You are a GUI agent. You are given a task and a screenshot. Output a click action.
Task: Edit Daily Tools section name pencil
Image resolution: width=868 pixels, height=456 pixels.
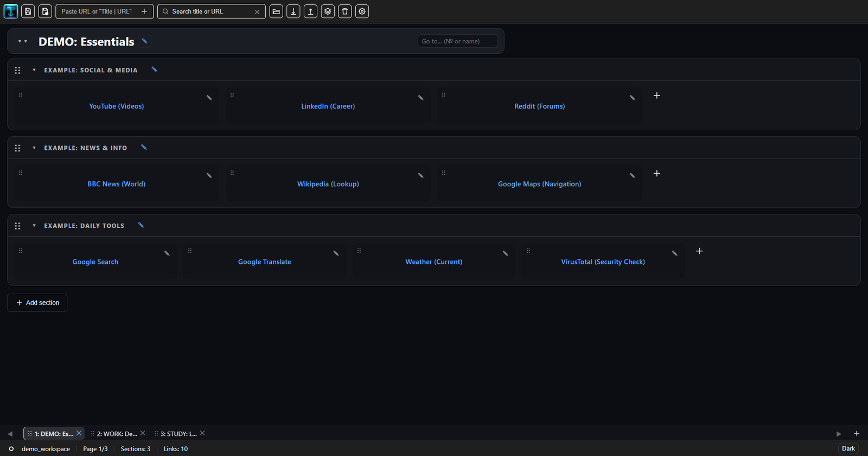pyautogui.click(x=141, y=225)
